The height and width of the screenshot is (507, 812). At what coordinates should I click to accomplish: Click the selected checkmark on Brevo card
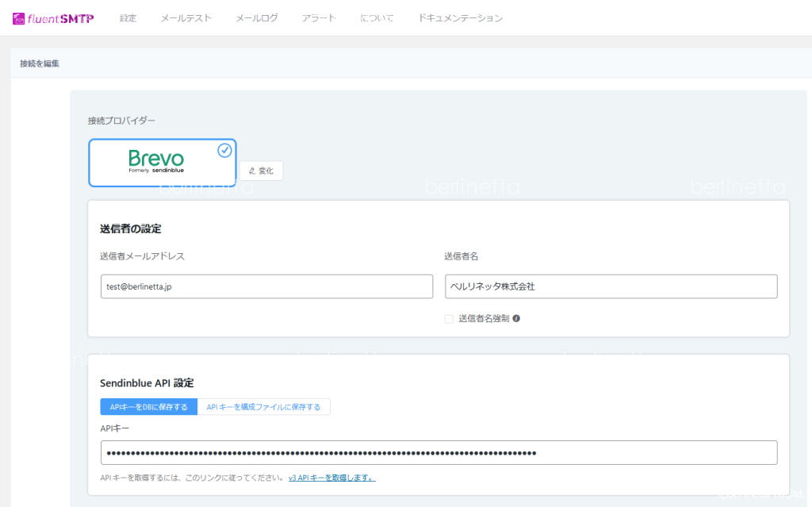tap(224, 151)
